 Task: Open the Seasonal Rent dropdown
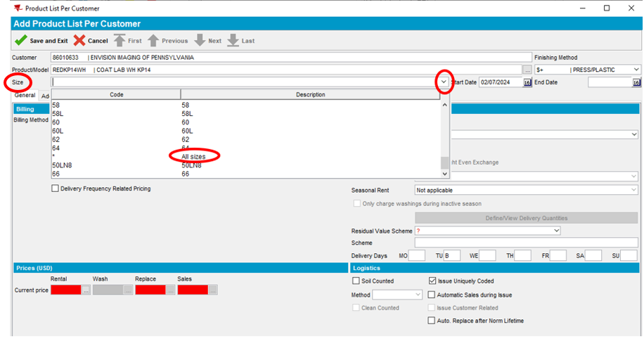[x=525, y=190]
